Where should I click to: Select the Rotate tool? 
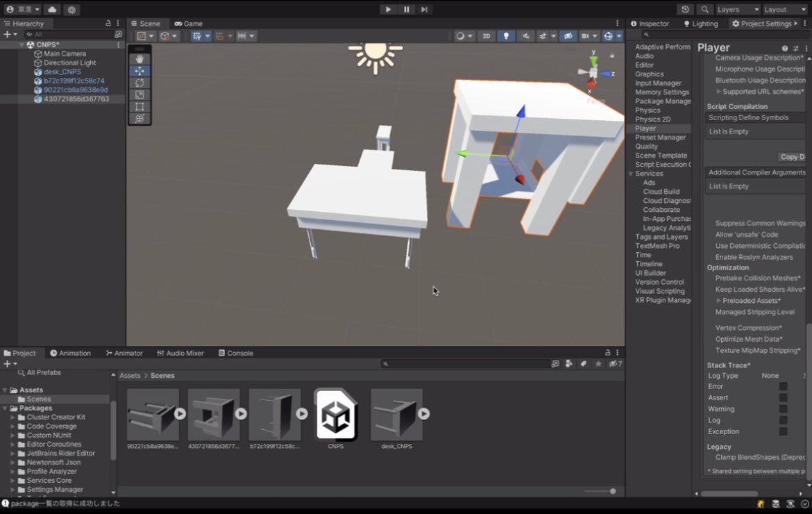[x=139, y=83]
